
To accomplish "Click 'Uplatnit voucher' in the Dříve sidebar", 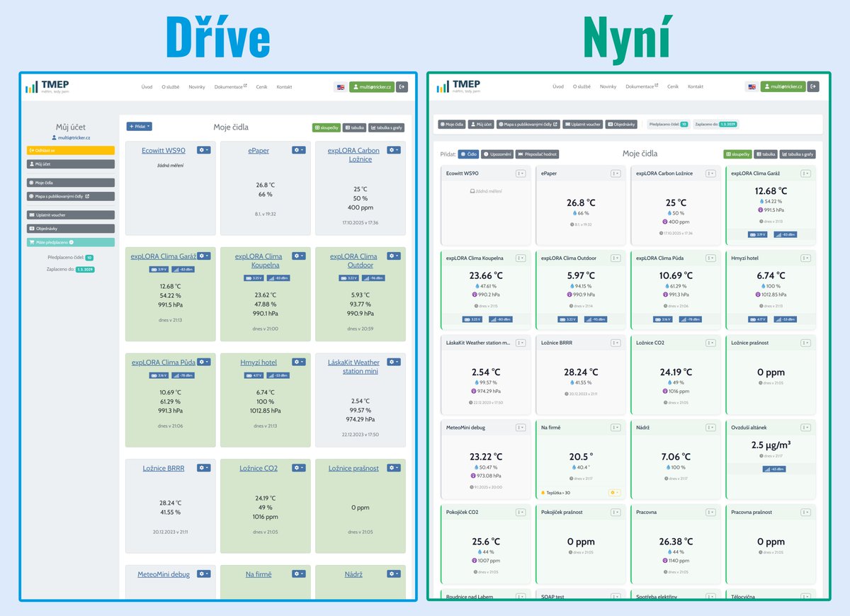I will [70, 215].
